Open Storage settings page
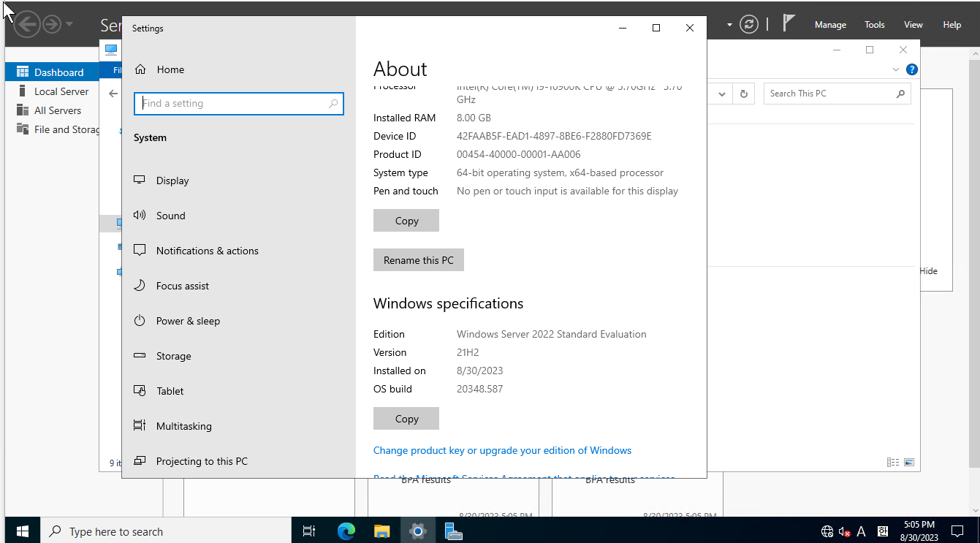The width and height of the screenshot is (980, 543). [173, 356]
